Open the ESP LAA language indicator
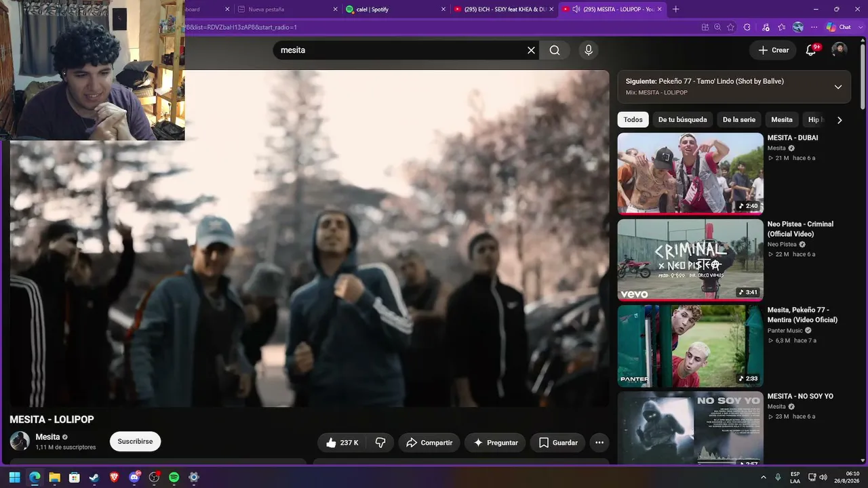This screenshot has width=868, height=488. click(x=795, y=477)
